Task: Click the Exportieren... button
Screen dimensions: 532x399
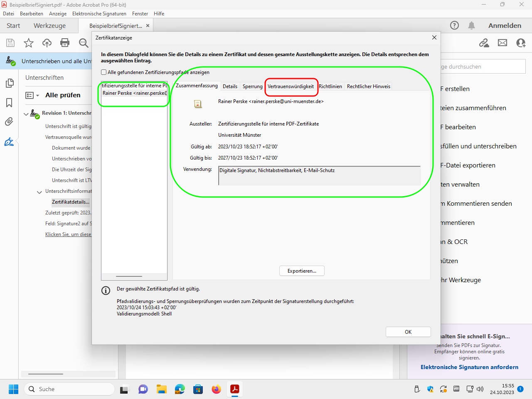Action: coord(302,271)
